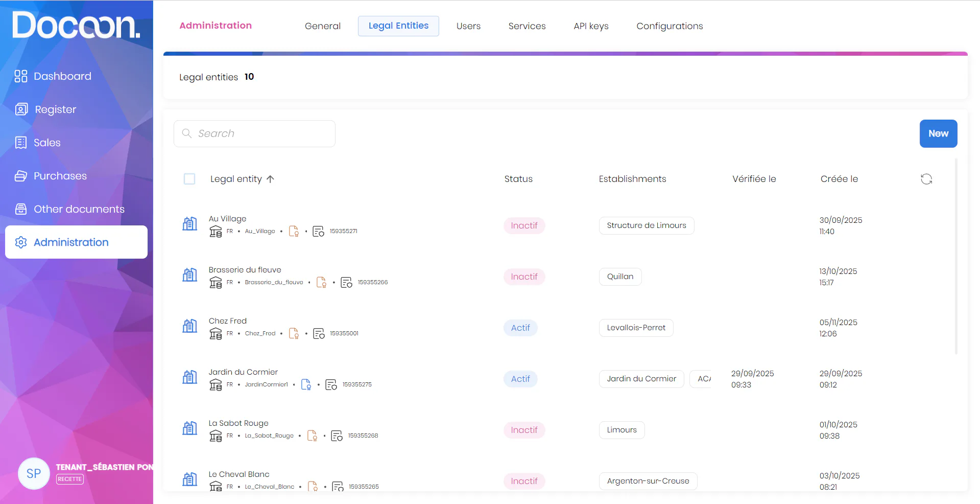
Task: Click the orange certificate icon in Brasserie du fleuve row
Action: (321, 283)
